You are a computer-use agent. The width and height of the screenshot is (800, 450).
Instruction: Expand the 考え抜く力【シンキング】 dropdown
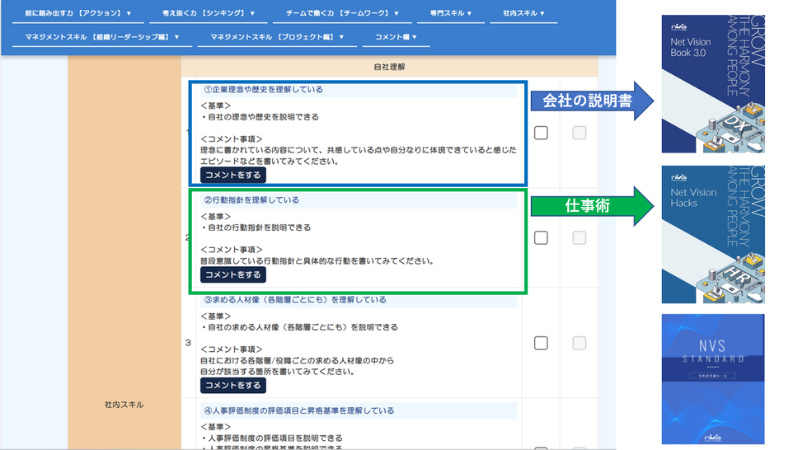pyautogui.click(x=208, y=13)
